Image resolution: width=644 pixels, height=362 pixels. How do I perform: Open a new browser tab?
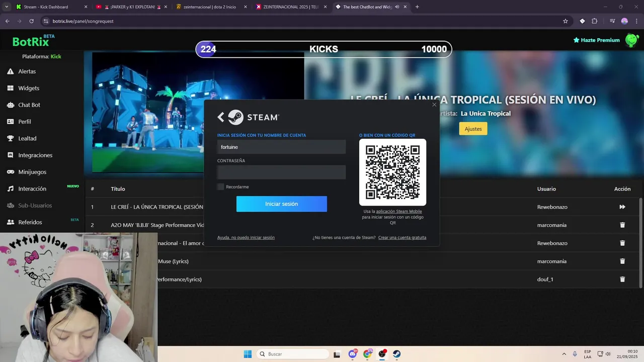(417, 7)
